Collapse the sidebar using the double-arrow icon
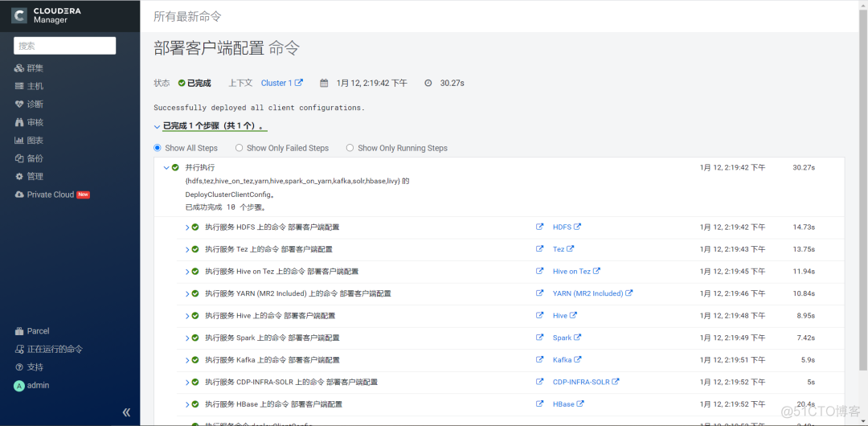 coord(126,412)
